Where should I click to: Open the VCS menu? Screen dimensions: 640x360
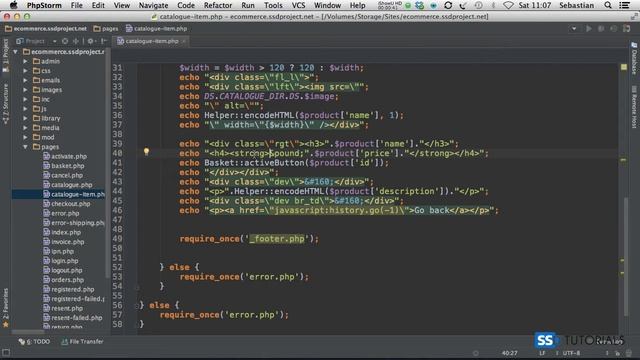tap(298, 5)
